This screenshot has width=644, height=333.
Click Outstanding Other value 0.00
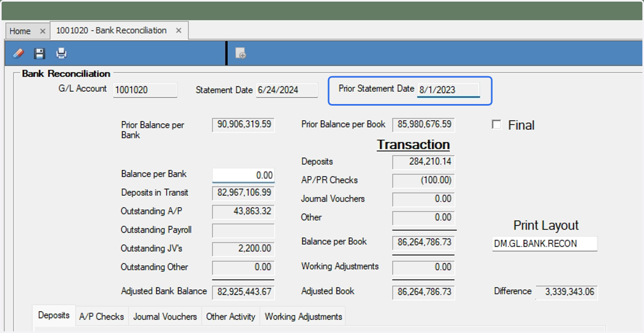click(x=243, y=268)
